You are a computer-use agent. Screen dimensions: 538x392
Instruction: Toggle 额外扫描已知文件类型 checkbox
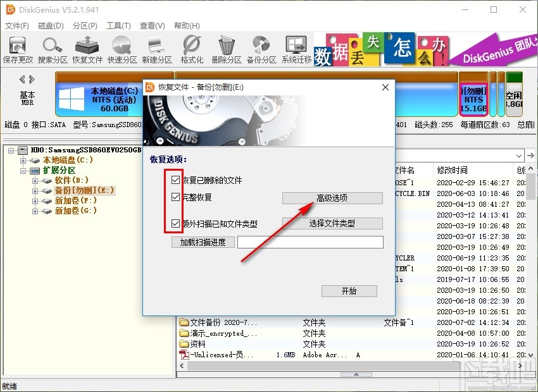(176, 224)
